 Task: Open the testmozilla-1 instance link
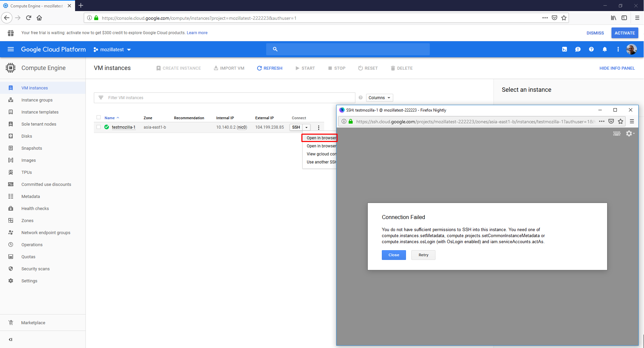(124, 127)
